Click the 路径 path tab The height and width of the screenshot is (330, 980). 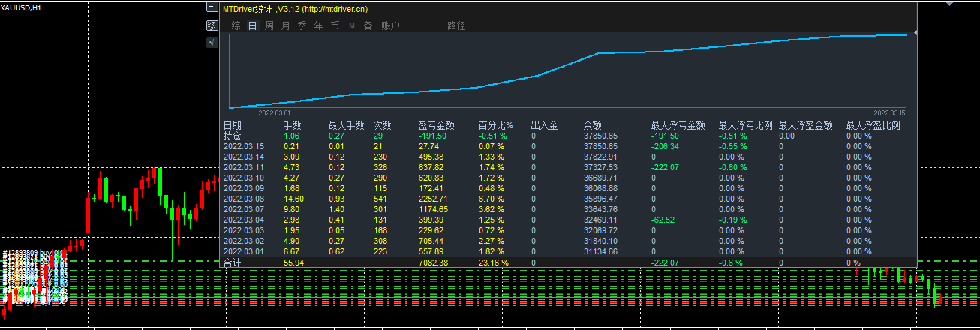[456, 25]
